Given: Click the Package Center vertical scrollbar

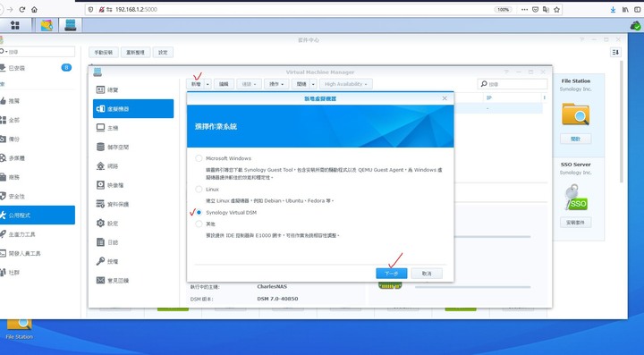Looking at the screenshot, I should pyautogui.click(x=622, y=122).
